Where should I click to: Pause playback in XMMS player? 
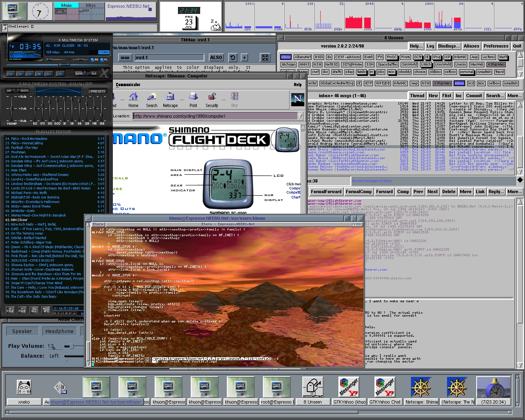(30, 74)
